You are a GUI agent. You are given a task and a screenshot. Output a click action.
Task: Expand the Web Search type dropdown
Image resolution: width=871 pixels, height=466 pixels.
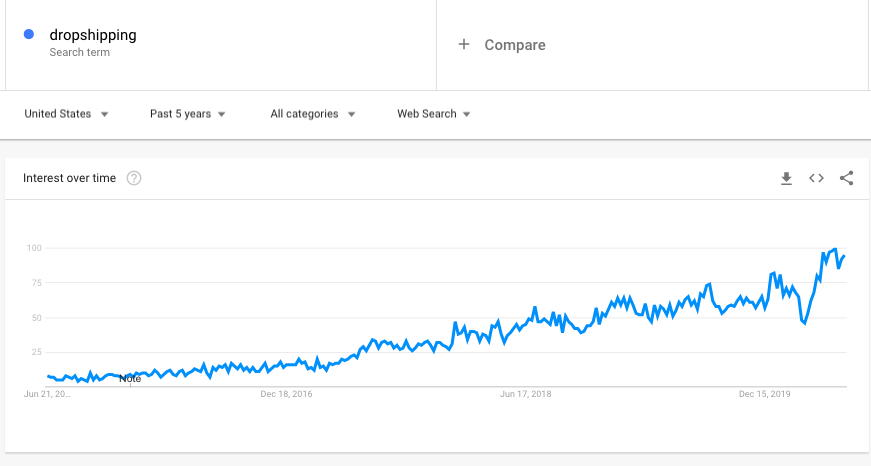click(434, 114)
